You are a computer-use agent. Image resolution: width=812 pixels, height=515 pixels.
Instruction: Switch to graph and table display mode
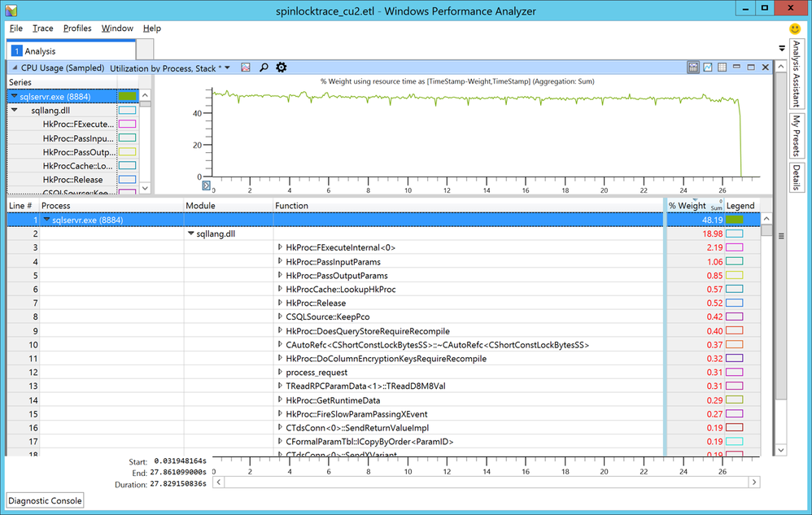click(693, 68)
